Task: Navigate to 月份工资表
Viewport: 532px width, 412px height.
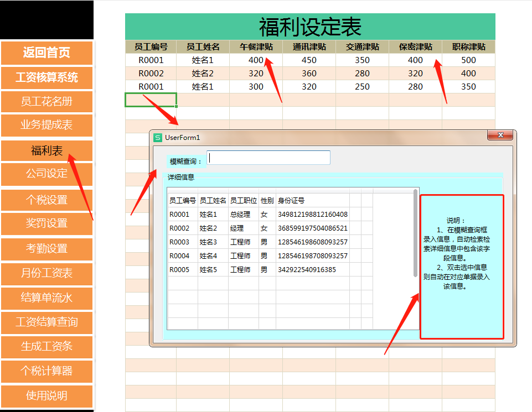Action: click(x=47, y=273)
